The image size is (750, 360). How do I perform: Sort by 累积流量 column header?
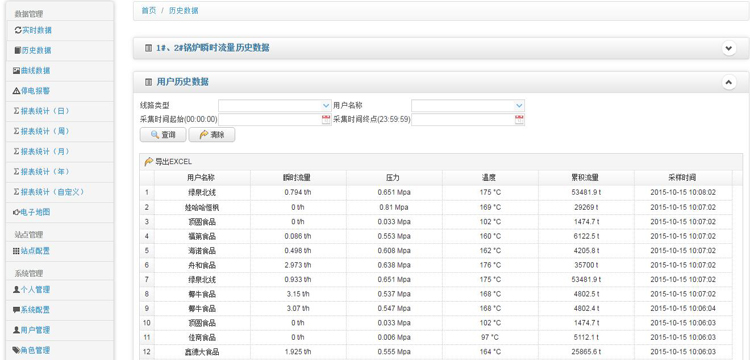[586, 177]
